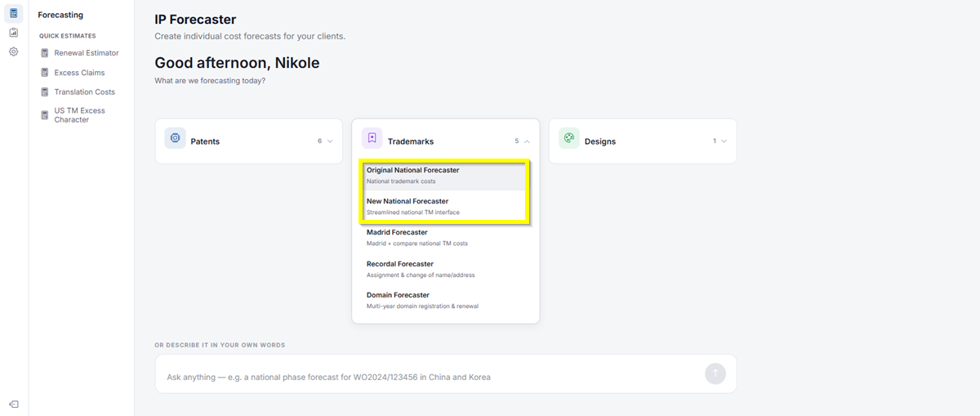Open the reports icon in left rail
The width and height of the screenshot is (980, 416).
coord(14,33)
